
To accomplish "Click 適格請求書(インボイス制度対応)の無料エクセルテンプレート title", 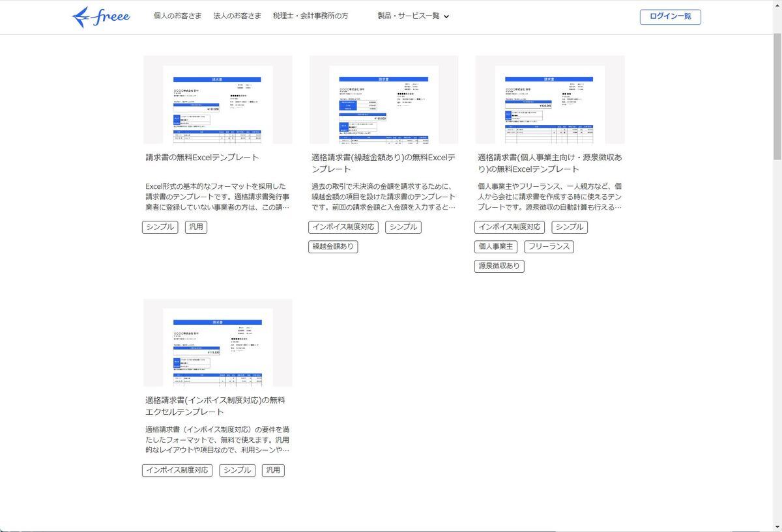I will [215, 406].
